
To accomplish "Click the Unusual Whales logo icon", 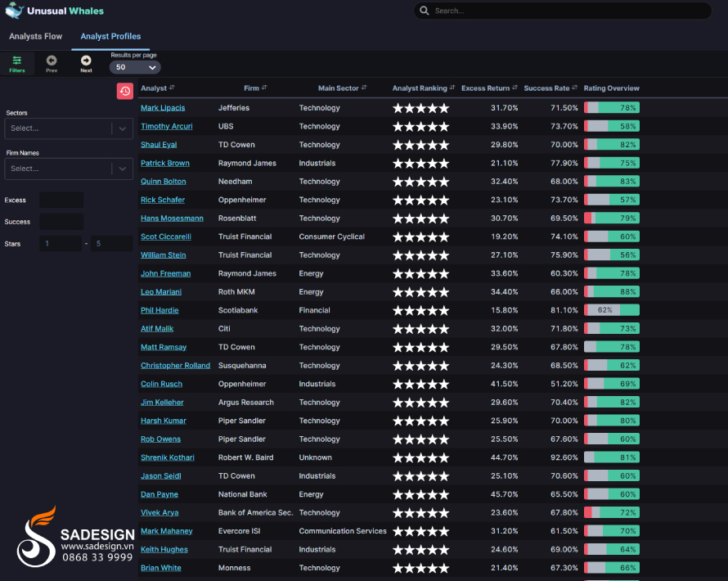I will click(x=15, y=10).
